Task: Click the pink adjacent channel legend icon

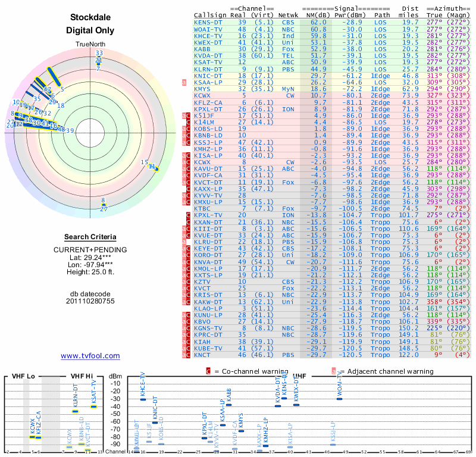Action: coord(334,371)
